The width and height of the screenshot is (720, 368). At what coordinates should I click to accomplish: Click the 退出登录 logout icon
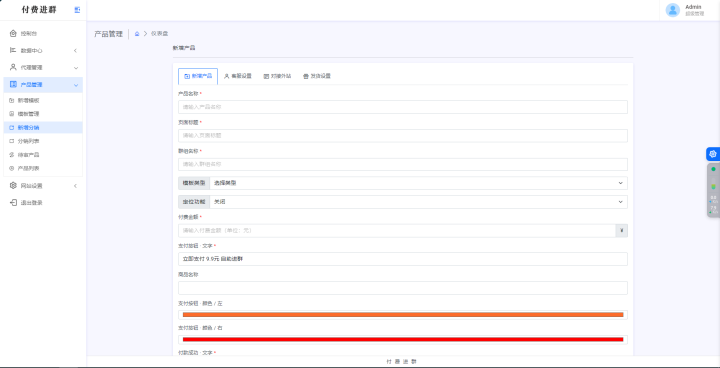tap(13, 203)
